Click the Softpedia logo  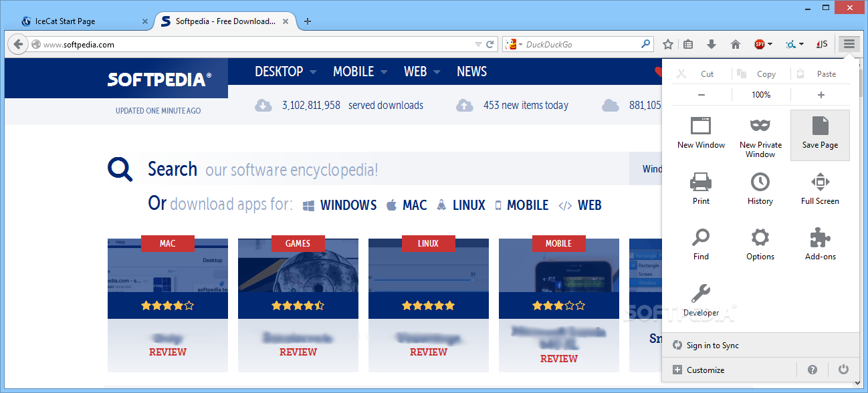pyautogui.click(x=159, y=80)
